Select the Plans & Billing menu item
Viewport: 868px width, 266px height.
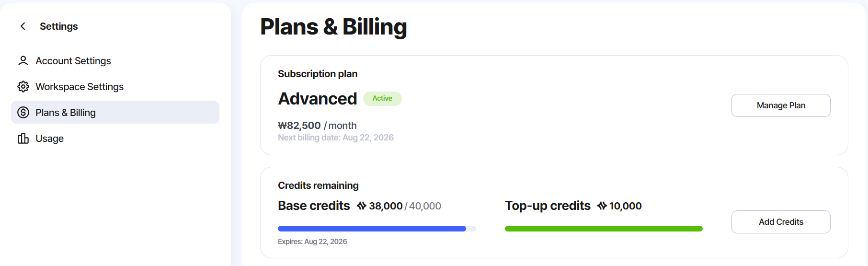(x=115, y=112)
